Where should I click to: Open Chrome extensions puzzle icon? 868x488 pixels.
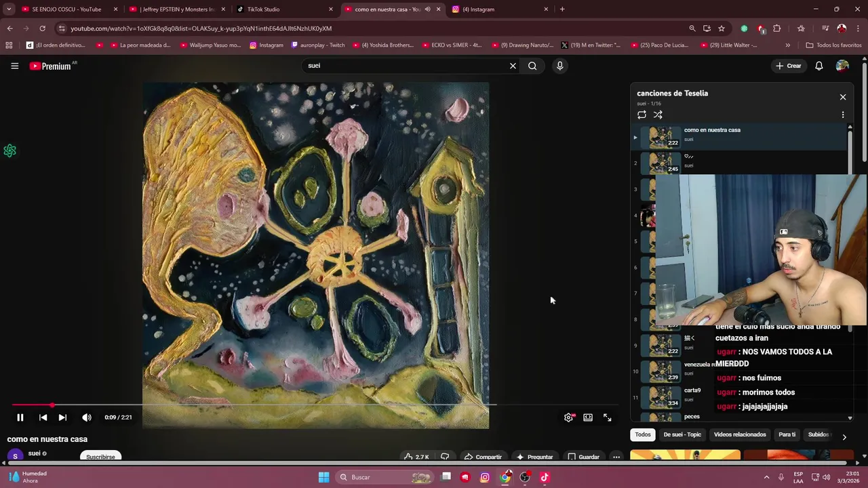[x=777, y=28]
